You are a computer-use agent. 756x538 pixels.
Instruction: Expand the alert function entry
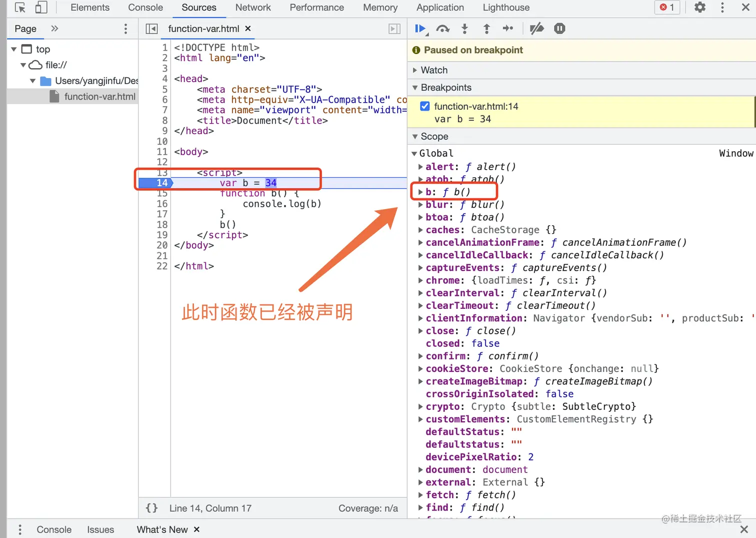point(421,167)
